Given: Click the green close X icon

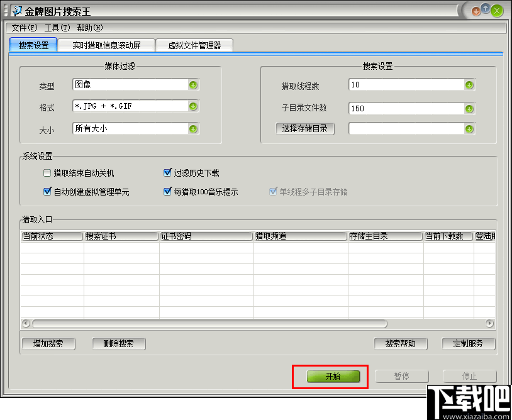Looking at the screenshot, I should coord(497,11).
